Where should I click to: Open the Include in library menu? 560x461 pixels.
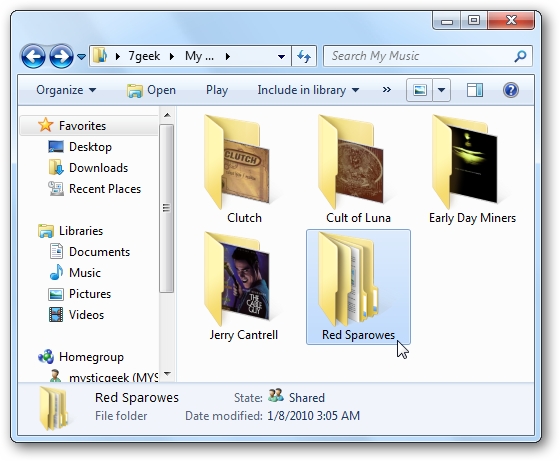point(308,90)
